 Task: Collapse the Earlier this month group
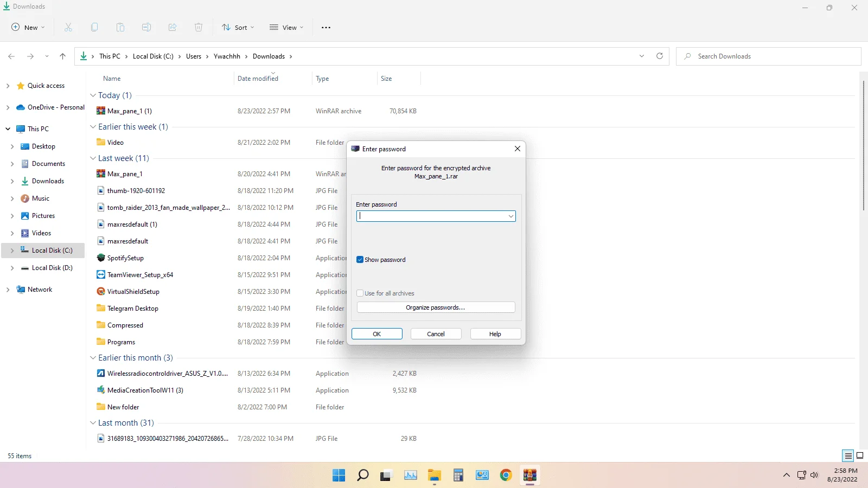point(93,358)
